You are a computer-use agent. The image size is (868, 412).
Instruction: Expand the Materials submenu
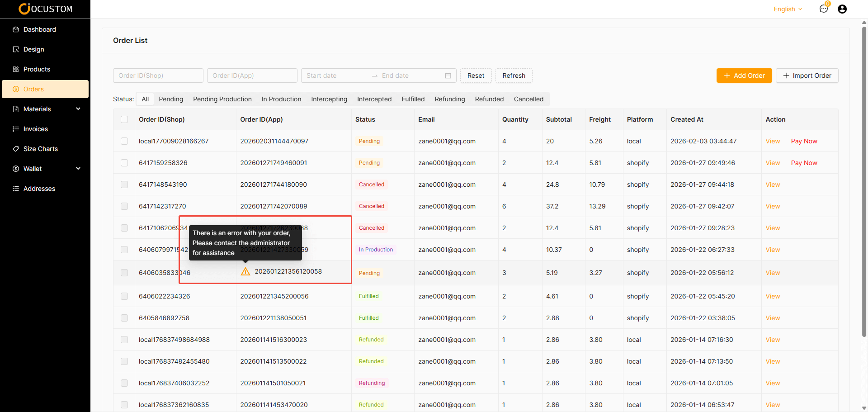pos(78,109)
